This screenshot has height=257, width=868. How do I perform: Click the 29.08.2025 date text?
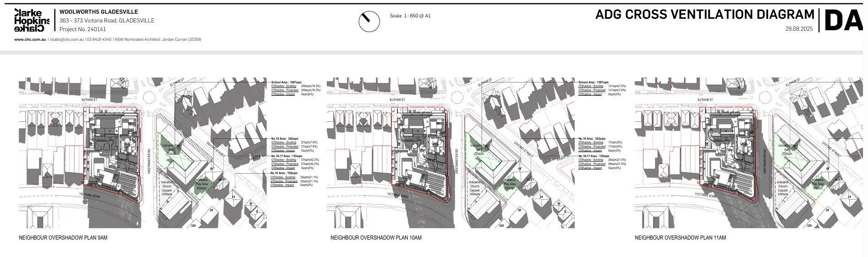[799, 29]
